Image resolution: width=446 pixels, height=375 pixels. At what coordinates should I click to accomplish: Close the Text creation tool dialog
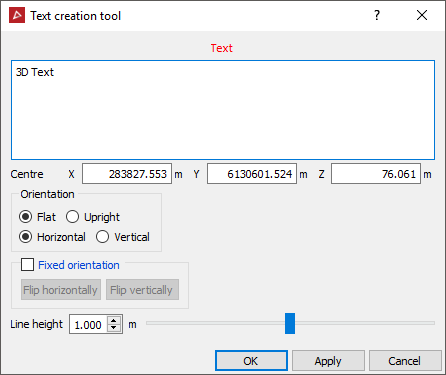pos(422,15)
